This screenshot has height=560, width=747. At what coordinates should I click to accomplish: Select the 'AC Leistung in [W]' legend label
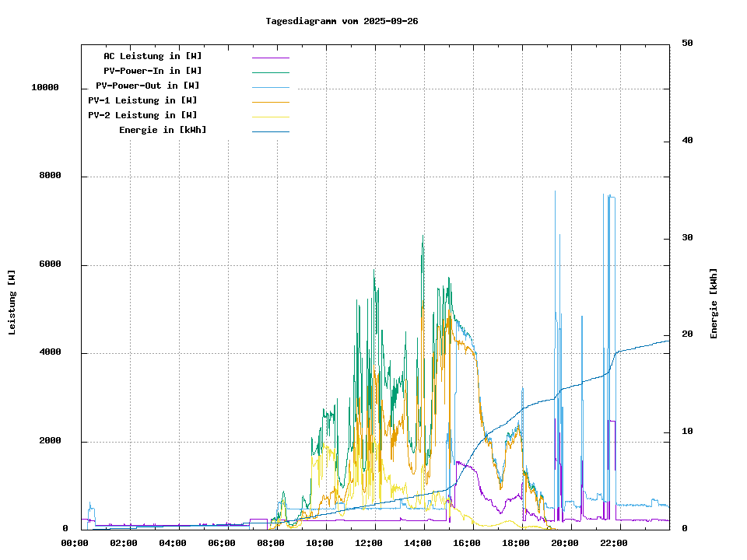(x=153, y=56)
